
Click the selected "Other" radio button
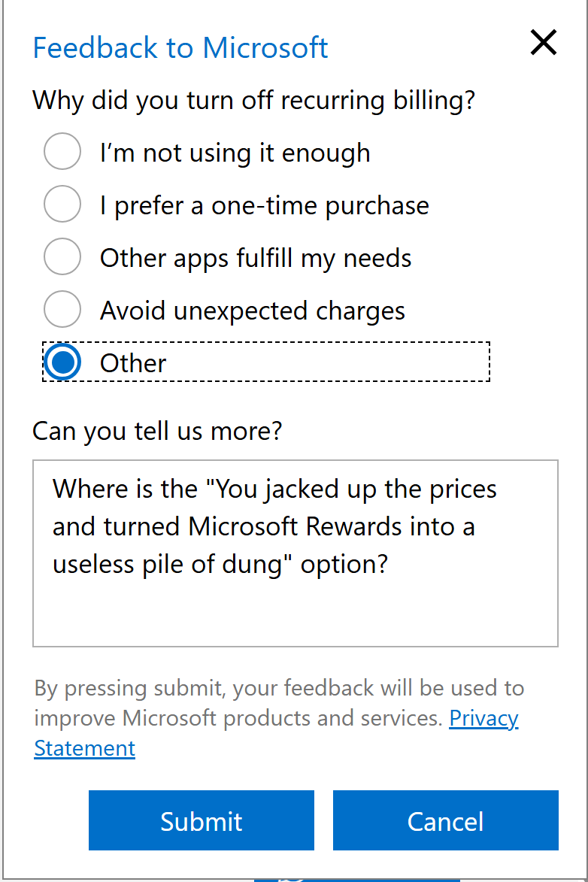pyautogui.click(x=62, y=362)
